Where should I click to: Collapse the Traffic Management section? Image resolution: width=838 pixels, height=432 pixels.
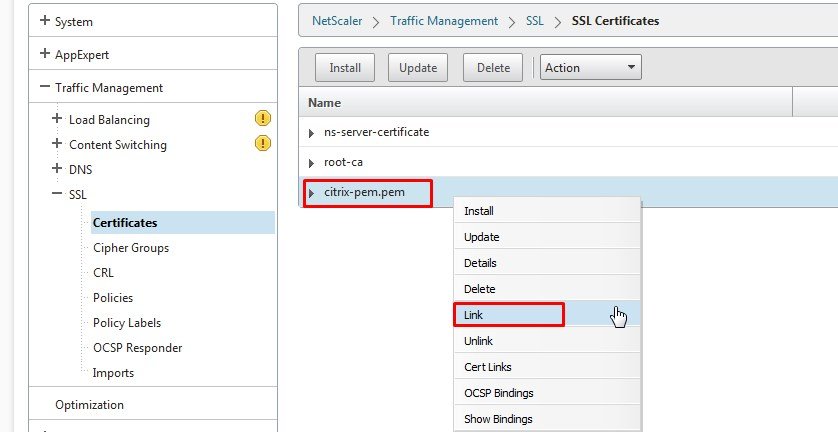[45, 87]
